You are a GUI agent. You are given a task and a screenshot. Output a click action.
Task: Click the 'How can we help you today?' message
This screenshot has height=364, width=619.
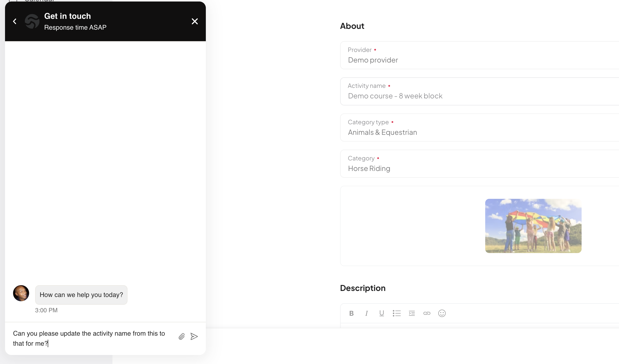[x=81, y=295]
